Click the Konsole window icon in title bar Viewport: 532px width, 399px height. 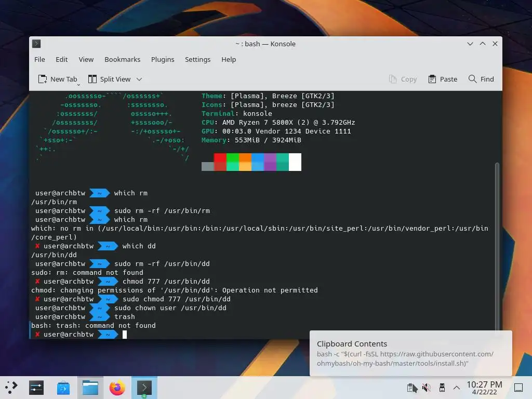[36, 44]
